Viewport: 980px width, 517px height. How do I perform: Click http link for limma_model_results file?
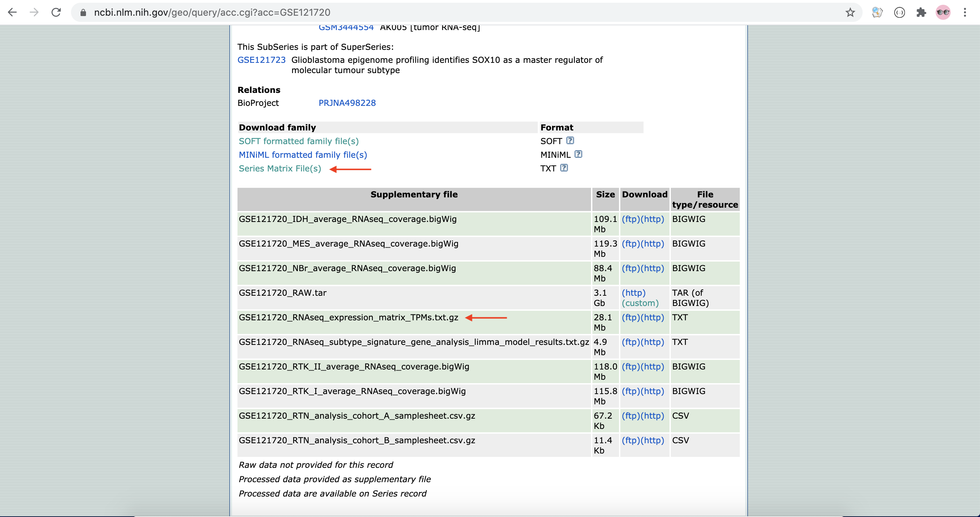coord(652,342)
